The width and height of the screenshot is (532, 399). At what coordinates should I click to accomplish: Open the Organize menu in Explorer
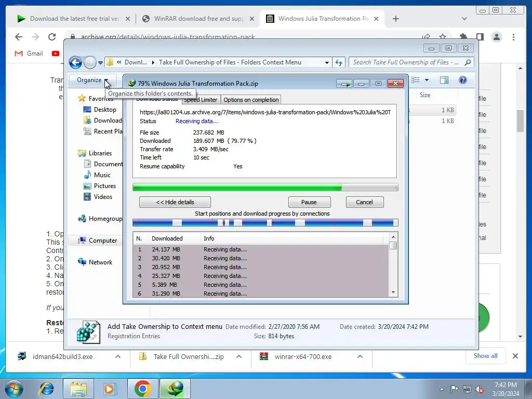tap(92, 80)
